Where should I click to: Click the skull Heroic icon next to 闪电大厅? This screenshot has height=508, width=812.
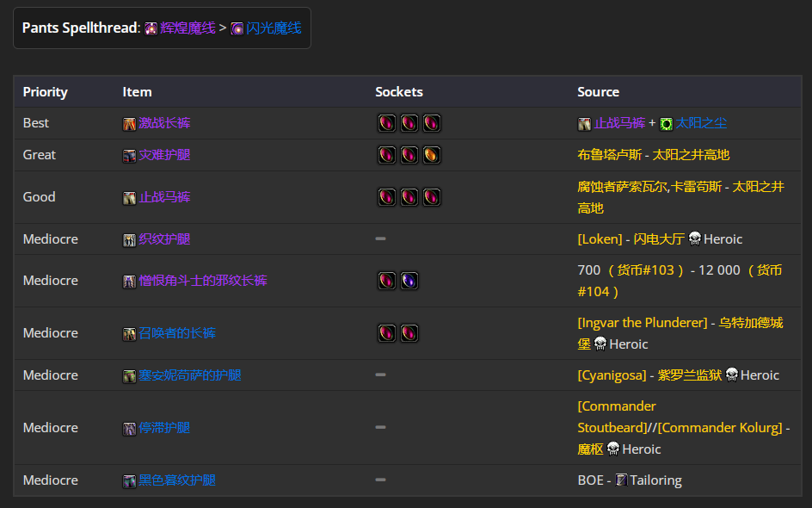point(694,239)
